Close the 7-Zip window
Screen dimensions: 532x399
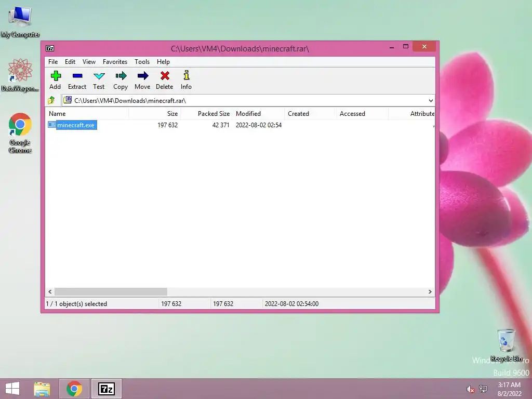(x=424, y=46)
